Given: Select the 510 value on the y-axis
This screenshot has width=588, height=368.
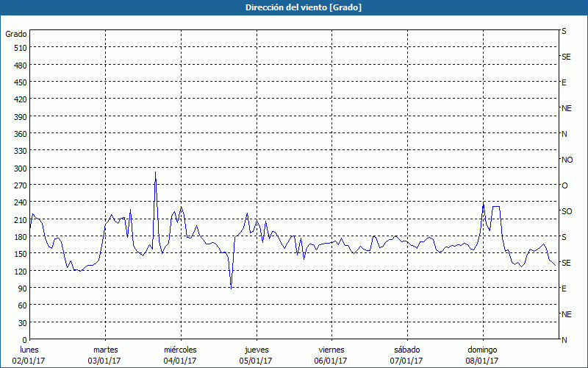Looking at the screenshot, I should 19,48.
